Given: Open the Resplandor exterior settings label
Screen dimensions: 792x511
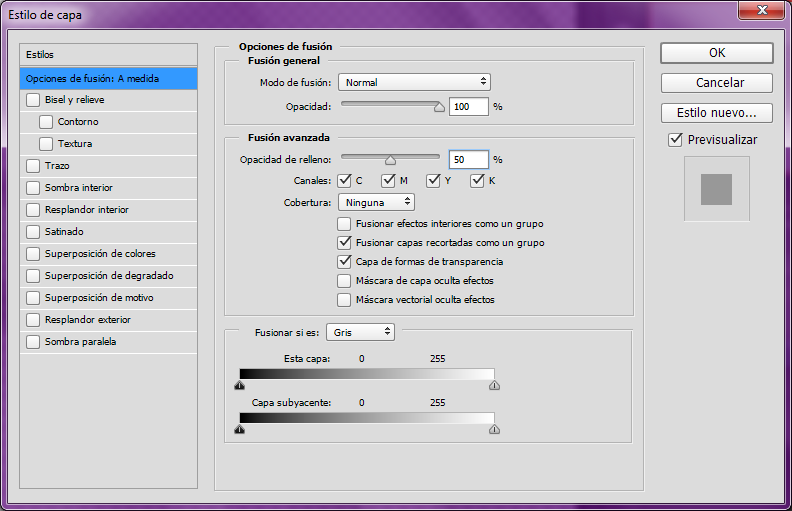Looking at the screenshot, I should (87, 320).
